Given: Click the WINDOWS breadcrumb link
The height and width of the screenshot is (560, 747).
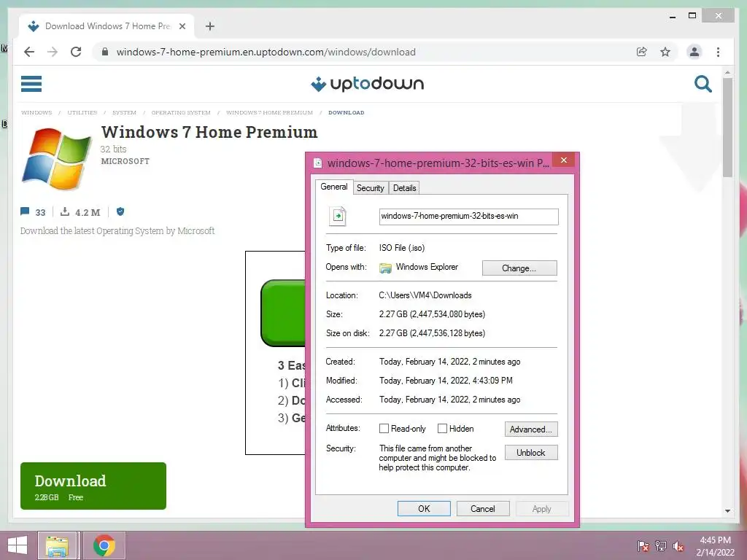Looking at the screenshot, I should point(36,113).
